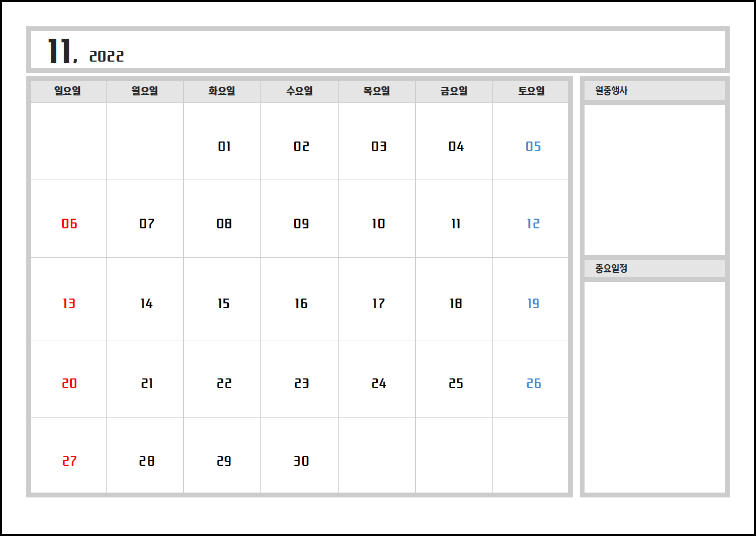The width and height of the screenshot is (756, 536).
Task: Click the 월중행사 section header
Action: pos(654,91)
